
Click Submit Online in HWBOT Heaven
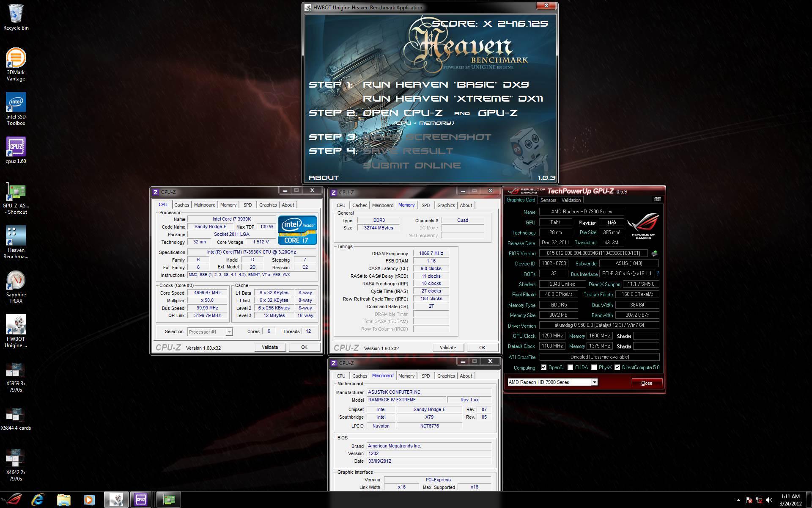point(412,166)
